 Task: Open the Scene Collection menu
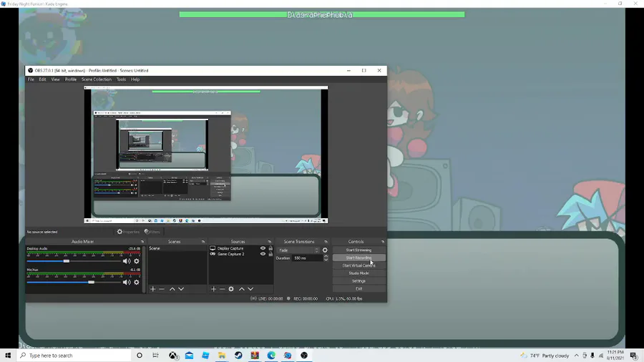coord(97,79)
